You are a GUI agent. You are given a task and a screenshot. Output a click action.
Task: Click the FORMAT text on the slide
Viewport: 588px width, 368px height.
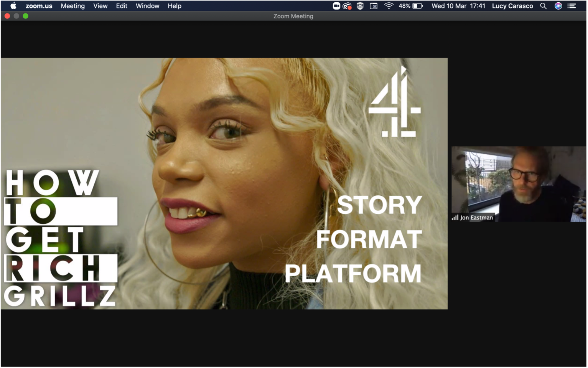(369, 239)
